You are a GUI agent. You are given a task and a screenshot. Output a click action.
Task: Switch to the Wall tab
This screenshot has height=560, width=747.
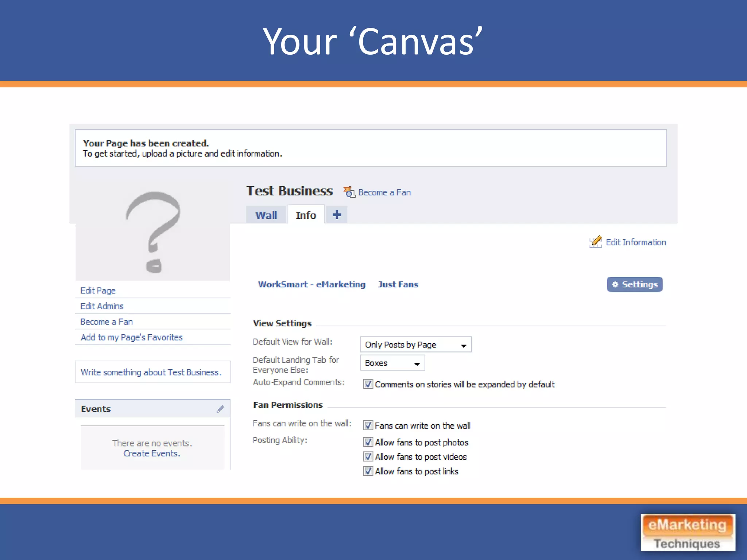tap(266, 215)
